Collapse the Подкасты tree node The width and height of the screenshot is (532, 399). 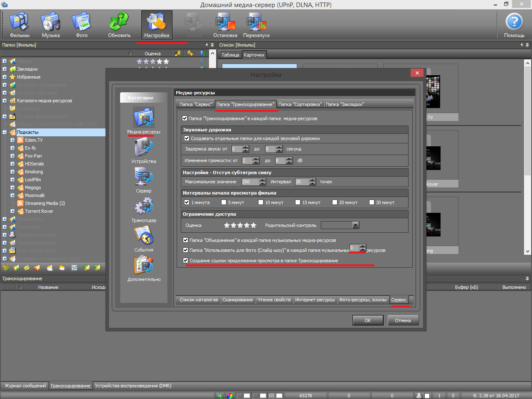(5, 132)
